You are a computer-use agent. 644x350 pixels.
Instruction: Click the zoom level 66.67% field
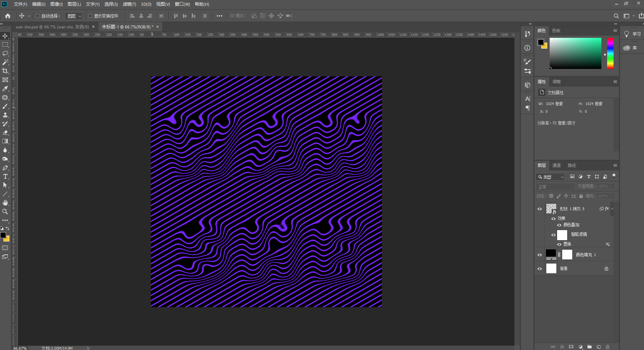(20, 348)
